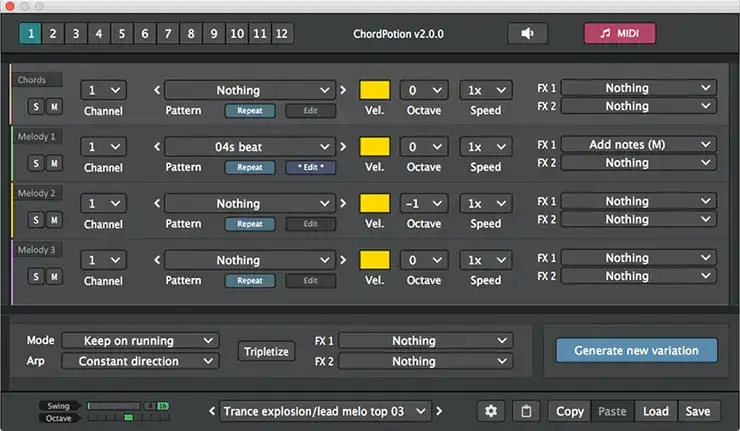This screenshot has height=431, width=740.
Task: Mute the Chords track
Action: pyautogui.click(x=54, y=107)
